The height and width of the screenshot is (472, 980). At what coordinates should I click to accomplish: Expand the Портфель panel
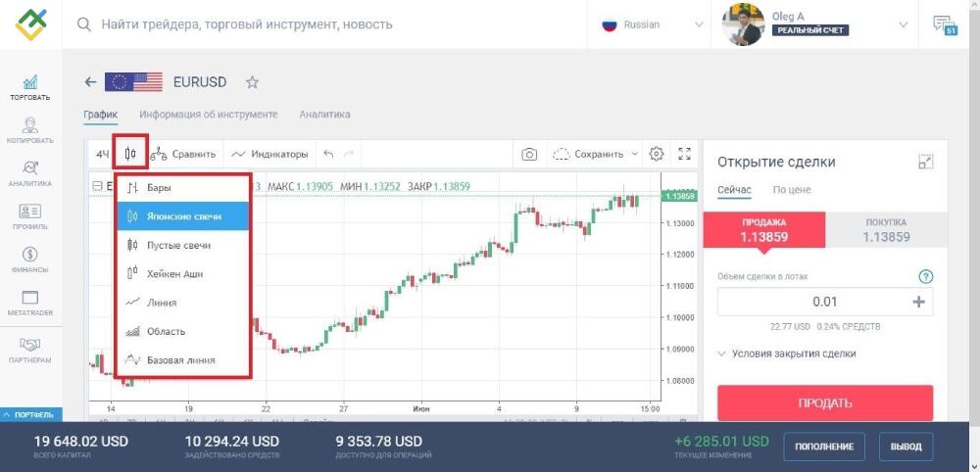30,414
